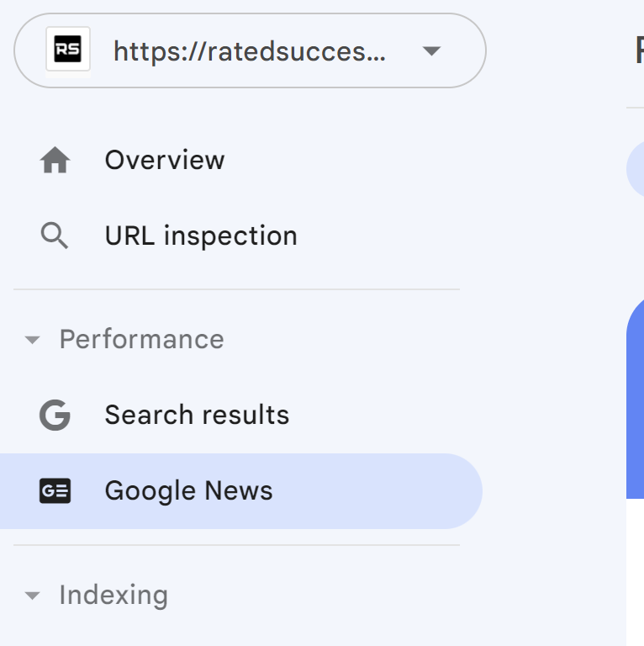Click the Overview home icon
Image resolution: width=644 pixels, height=646 pixels.
(x=55, y=160)
